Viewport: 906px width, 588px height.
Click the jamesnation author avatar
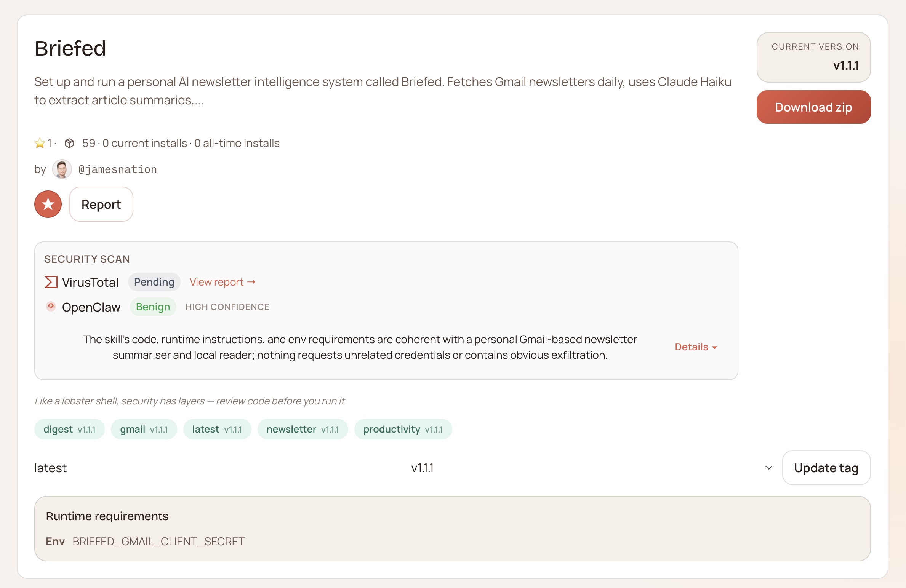62,169
